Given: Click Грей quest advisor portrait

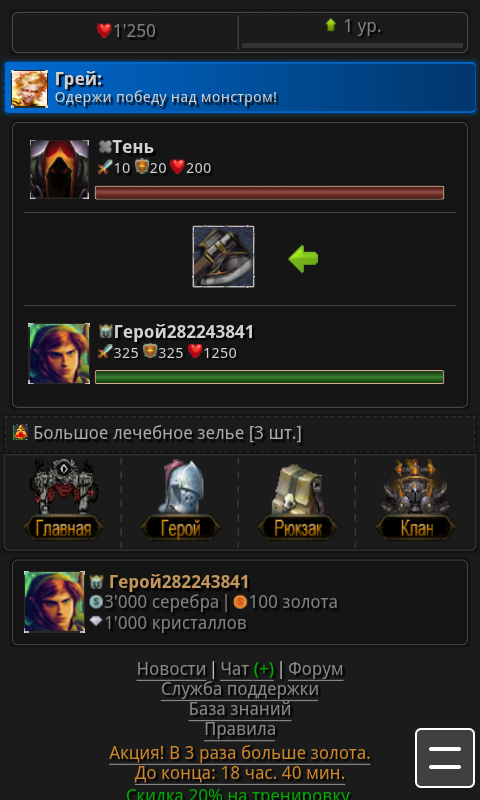Looking at the screenshot, I should [30, 89].
